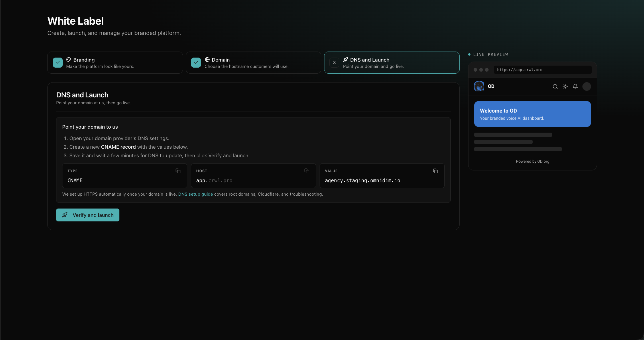644x340 pixels.
Task: Click the step 3 number badge
Action: point(334,62)
